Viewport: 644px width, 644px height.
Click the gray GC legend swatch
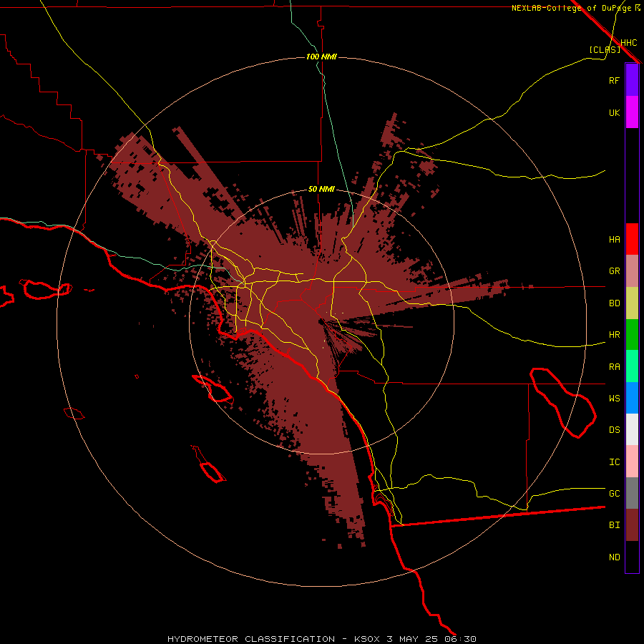[632, 493]
